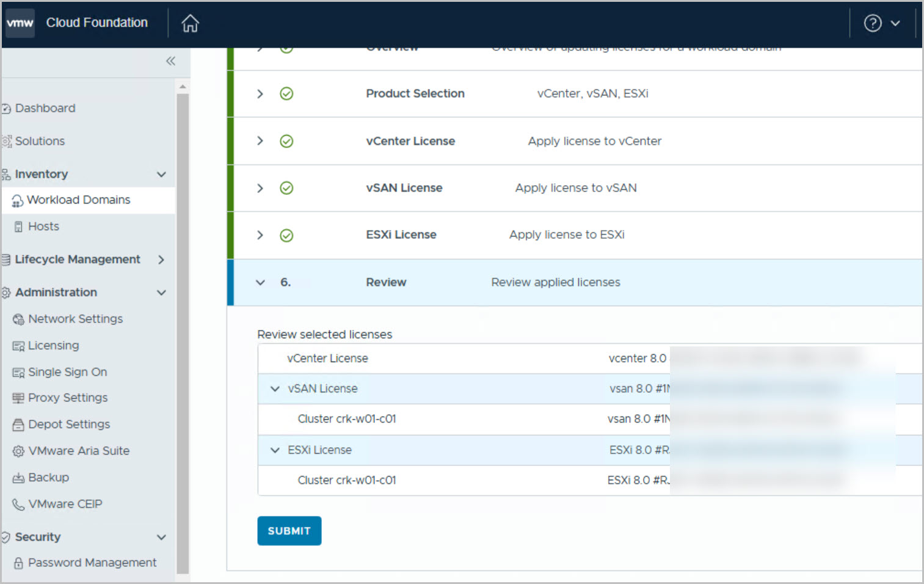Click the Password Management lock icon
The width and height of the screenshot is (924, 584).
coord(18,563)
